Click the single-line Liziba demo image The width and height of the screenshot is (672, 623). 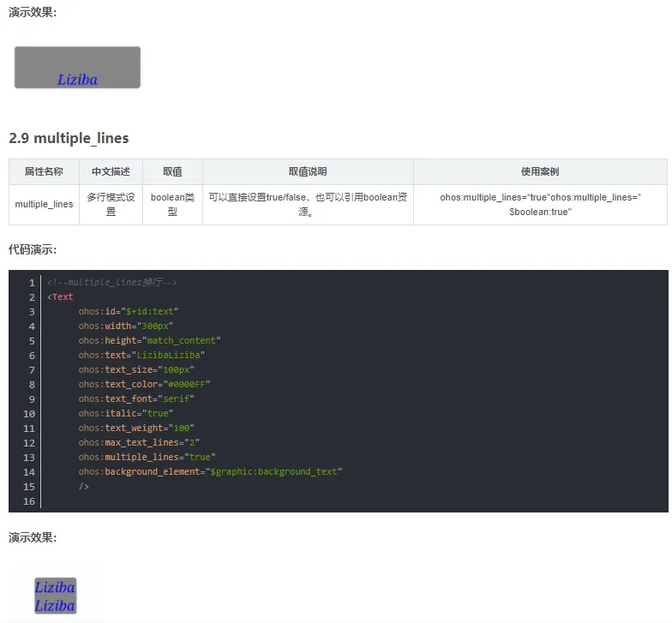click(77, 67)
